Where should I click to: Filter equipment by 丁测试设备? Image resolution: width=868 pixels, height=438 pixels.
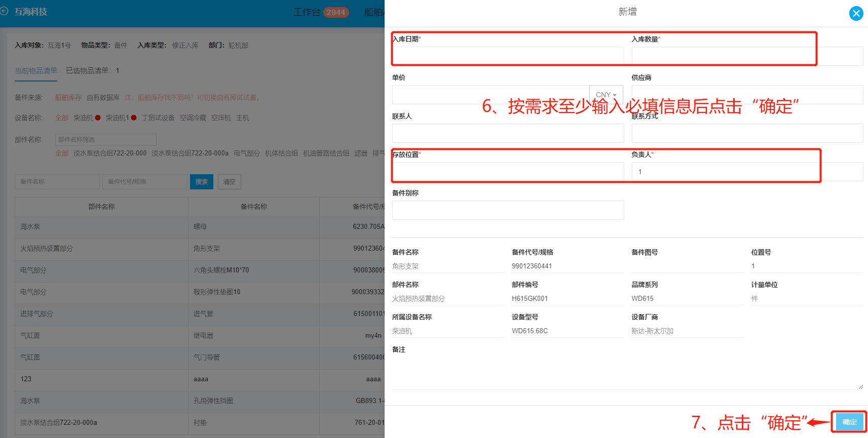click(158, 117)
